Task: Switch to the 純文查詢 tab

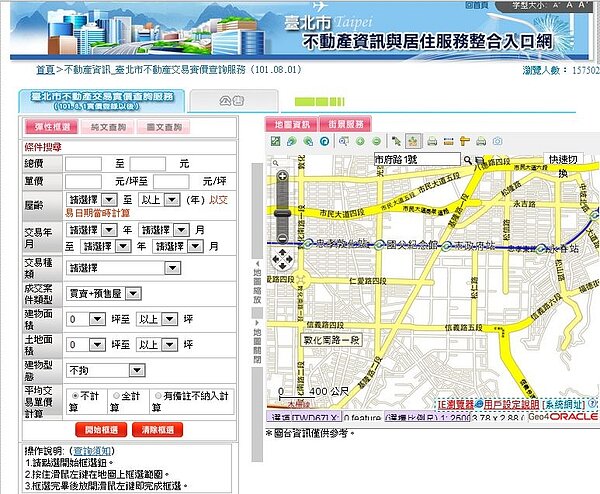Action: [x=108, y=127]
